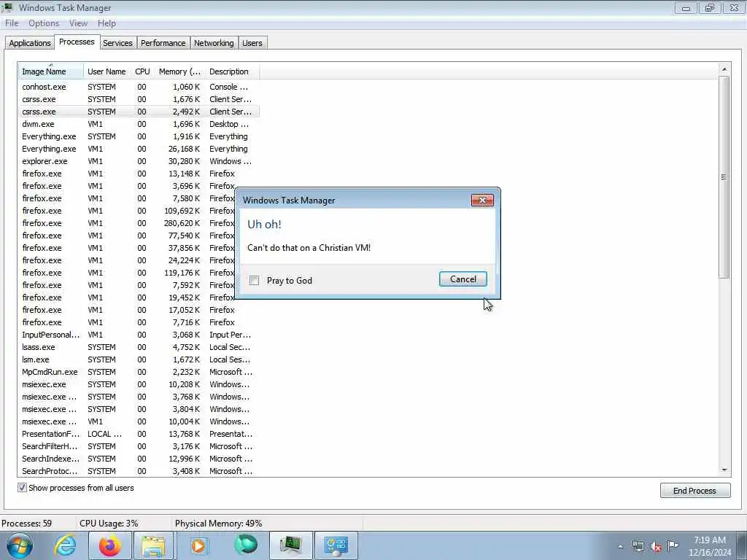Select the explorer.exe process
This screenshot has height=560, width=747.
139,161
